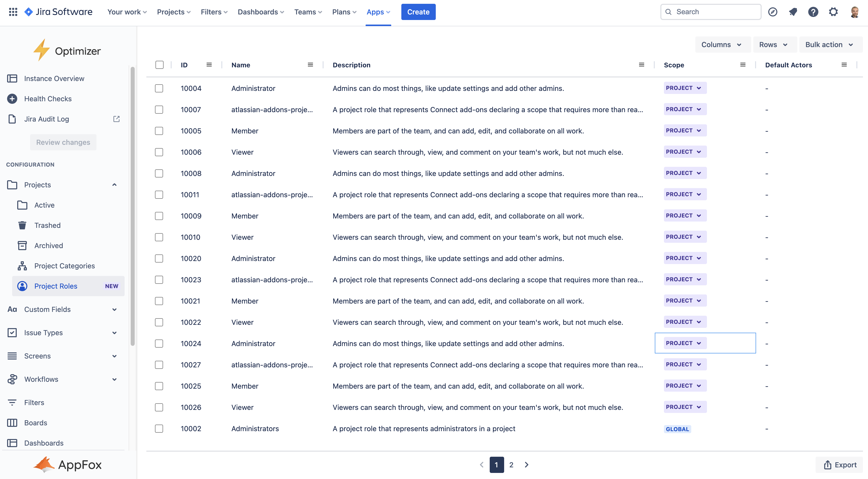The image size is (868, 479).
Task: Open the Instance Overview panel
Action: 54,78
